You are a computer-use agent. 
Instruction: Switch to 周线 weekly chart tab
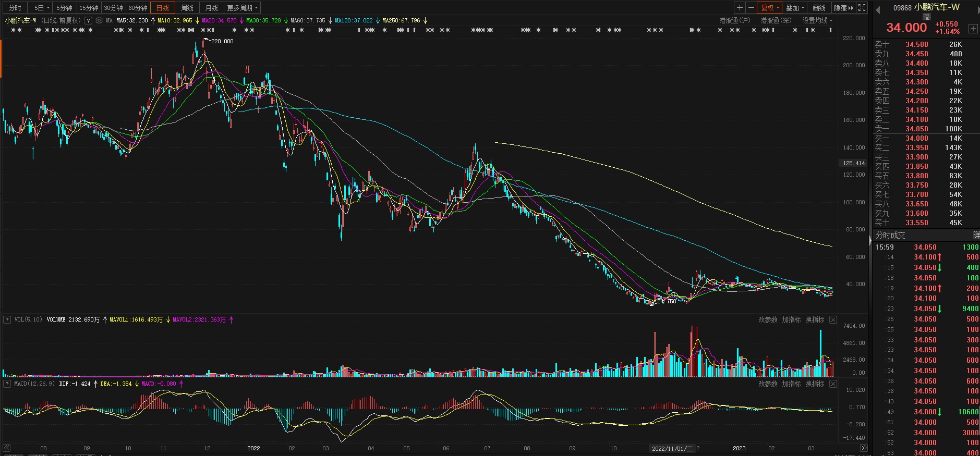coord(187,8)
